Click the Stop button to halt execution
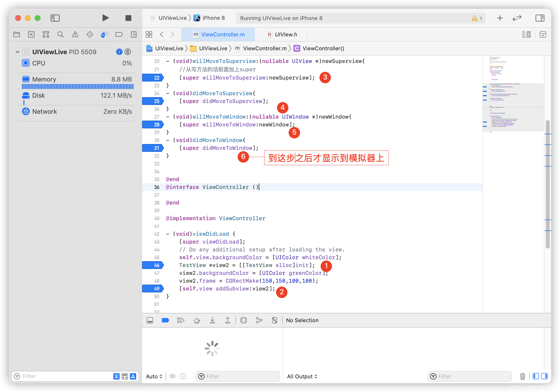The image size is (560, 392). pyautogui.click(x=128, y=17)
